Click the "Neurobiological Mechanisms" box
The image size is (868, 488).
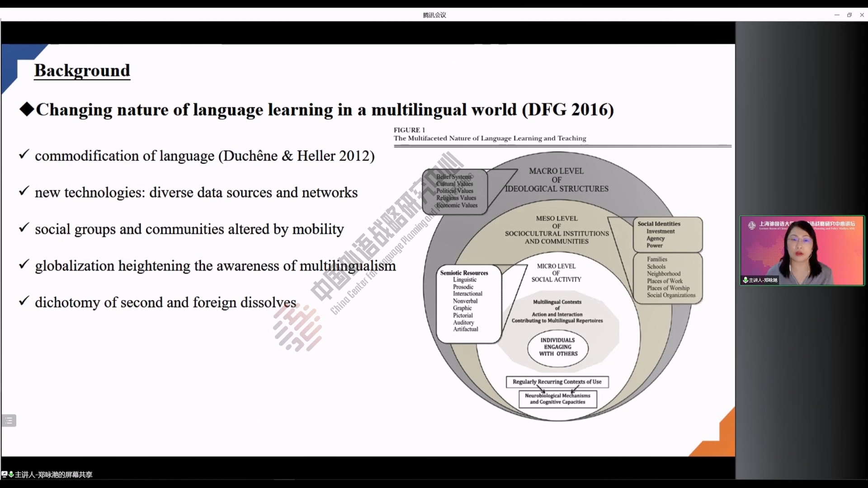[557, 399]
